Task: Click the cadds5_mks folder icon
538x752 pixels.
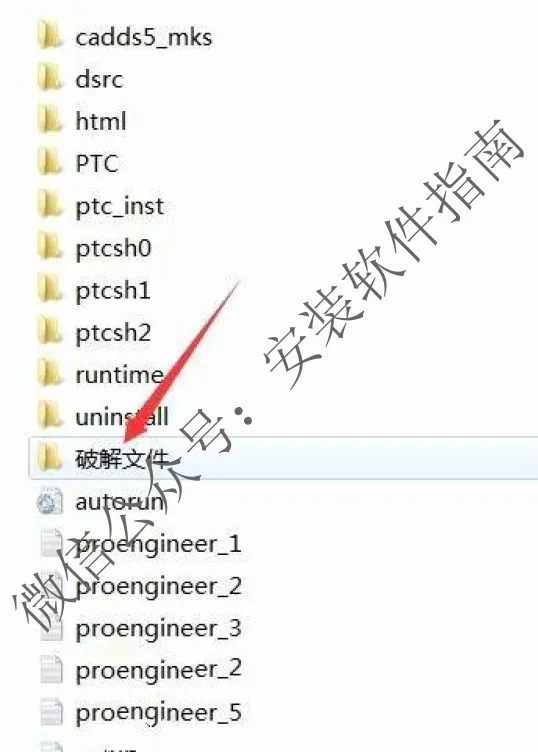Action: (50, 36)
